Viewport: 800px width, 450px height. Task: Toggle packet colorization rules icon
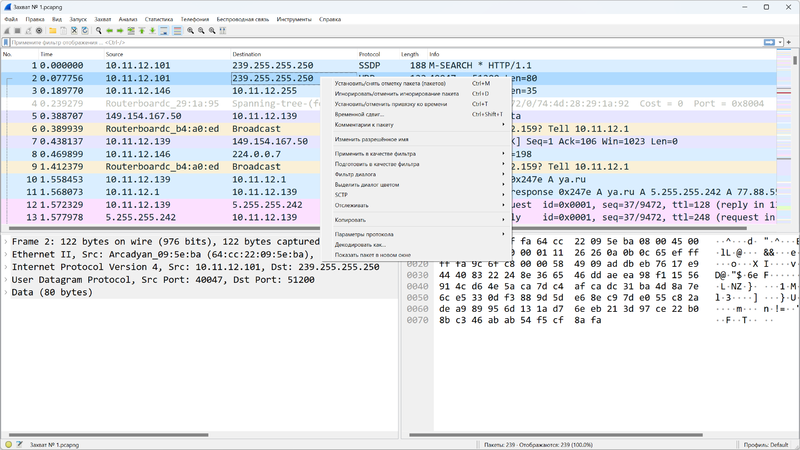click(x=177, y=31)
